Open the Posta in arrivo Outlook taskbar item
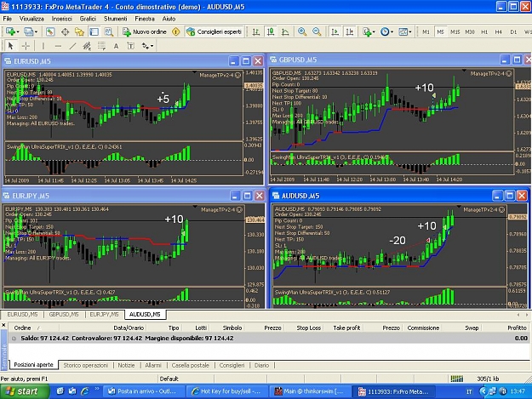Screen dimensions: 532x399 click(143, 391)
